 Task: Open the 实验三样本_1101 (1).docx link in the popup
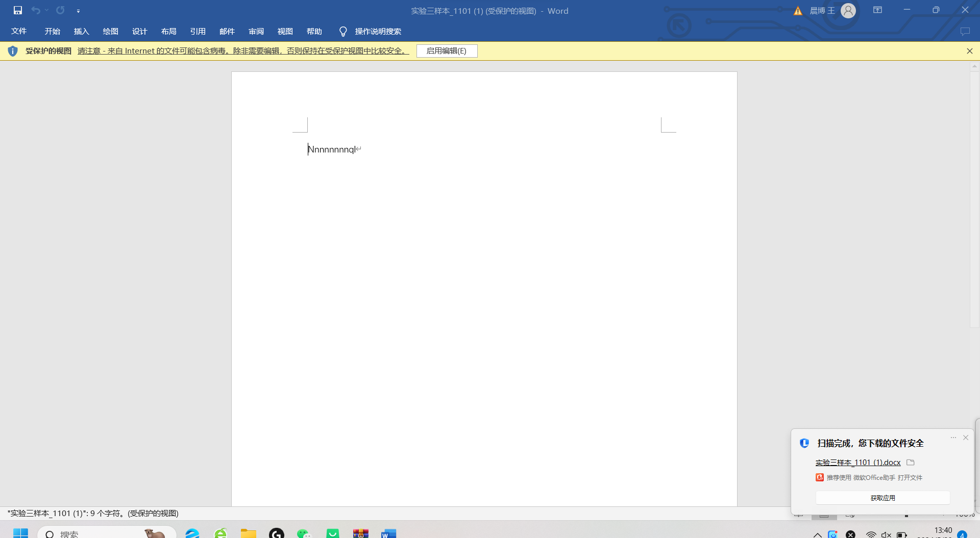(858, 463)
